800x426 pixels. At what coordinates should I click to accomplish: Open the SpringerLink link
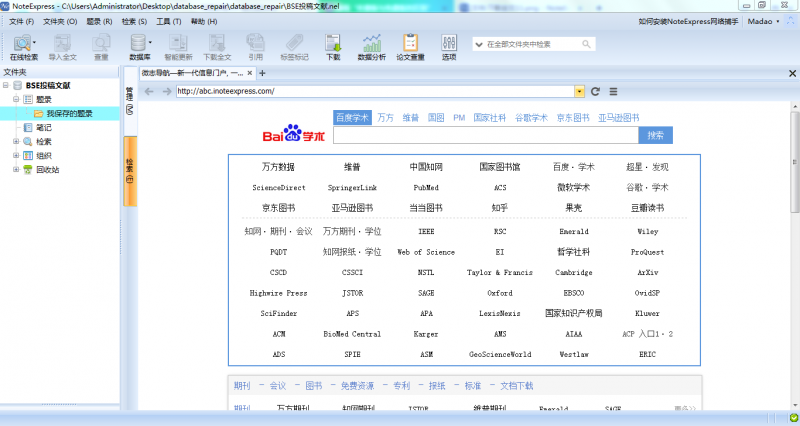coord(352,188)
